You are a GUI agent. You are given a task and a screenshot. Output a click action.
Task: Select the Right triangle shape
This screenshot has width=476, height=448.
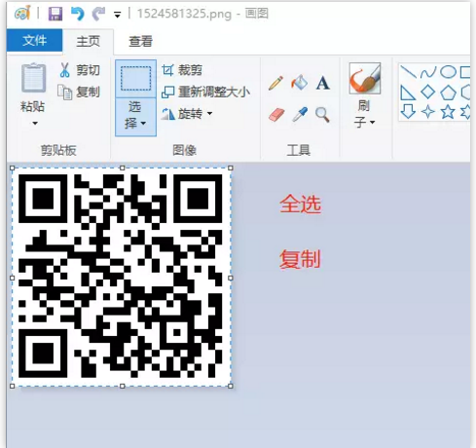coord(408,93)
